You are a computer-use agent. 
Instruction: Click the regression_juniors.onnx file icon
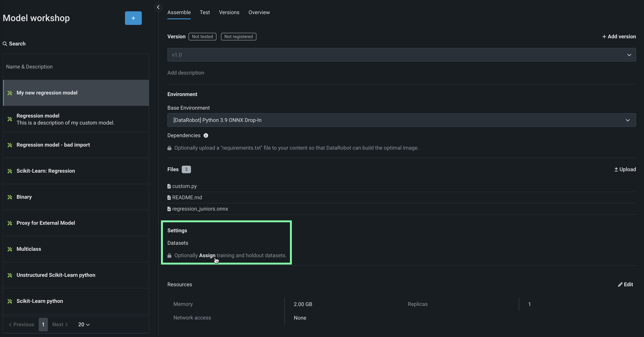tap(169, 209)
